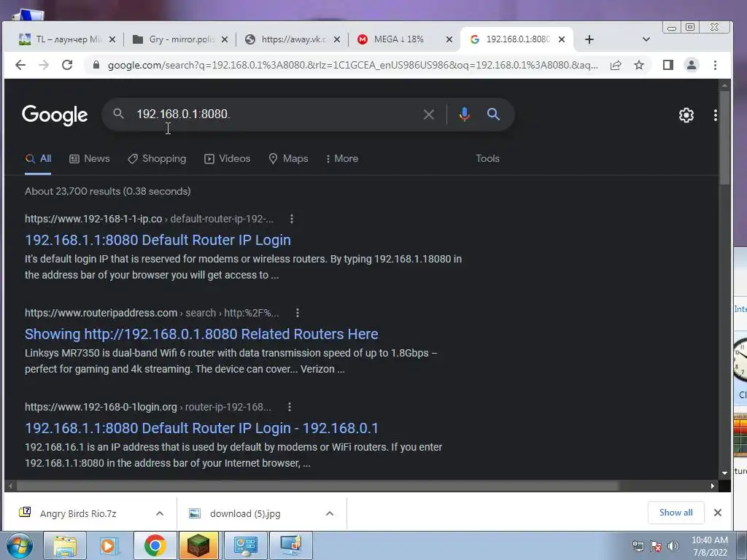The image size is (747, 560).
Task: Open 'Showing http://192.168.0.1.8080 Related Routers' link
Action: (201, 334)
